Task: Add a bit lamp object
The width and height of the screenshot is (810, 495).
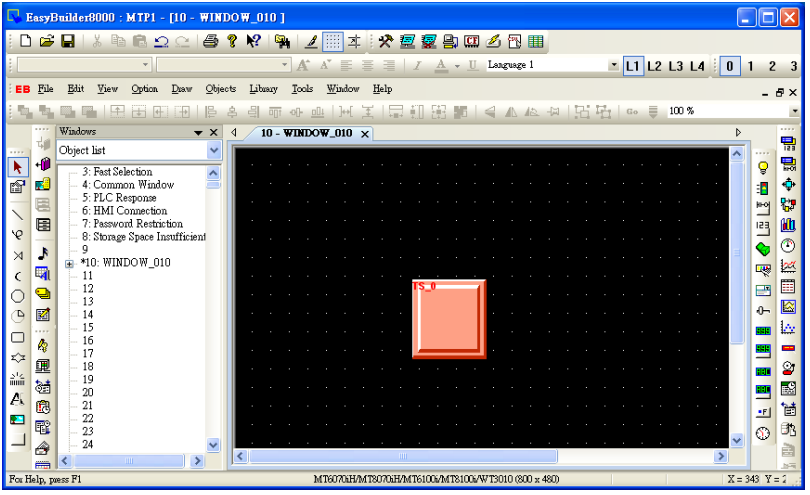Action: (763, 167)
